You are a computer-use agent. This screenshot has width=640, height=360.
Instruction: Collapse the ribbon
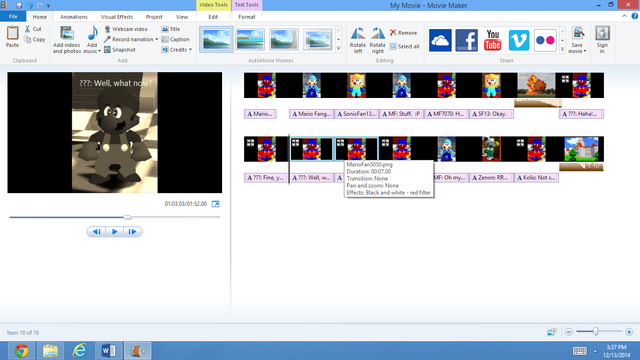pyautogui.click(x=624, y=16)
